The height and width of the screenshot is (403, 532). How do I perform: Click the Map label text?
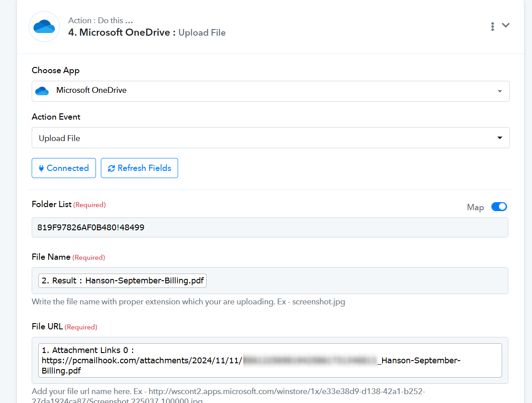pyautogui.click(x=475, y=207)
